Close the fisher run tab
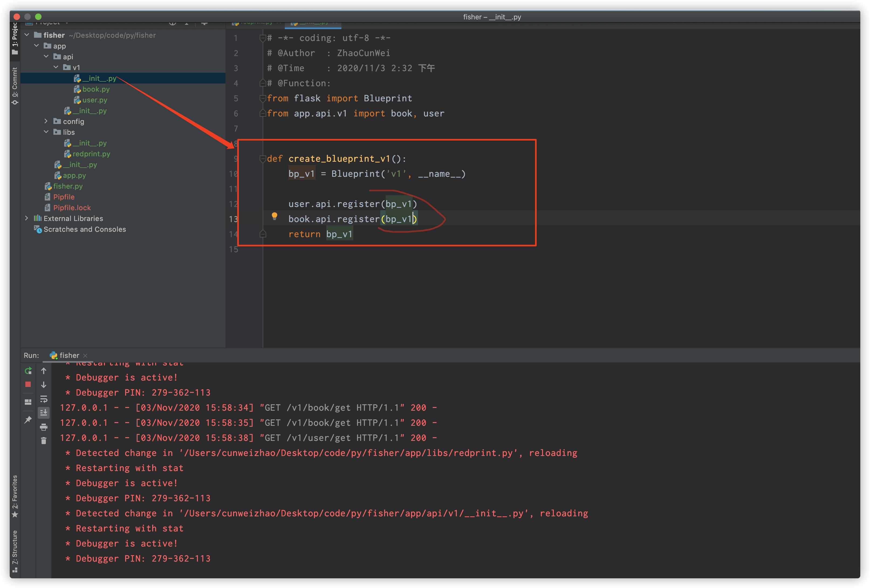 (x=85, y=356)
